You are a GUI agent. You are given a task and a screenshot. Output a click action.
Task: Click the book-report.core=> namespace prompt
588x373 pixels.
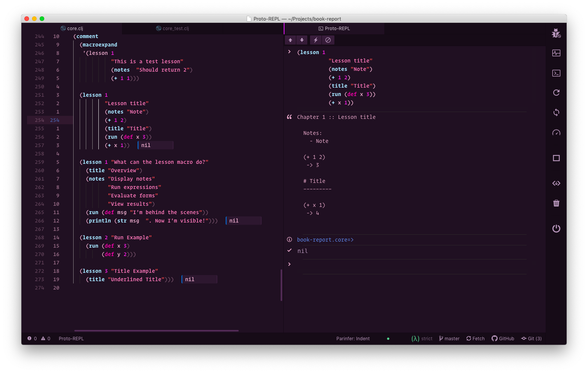point(325,240)
